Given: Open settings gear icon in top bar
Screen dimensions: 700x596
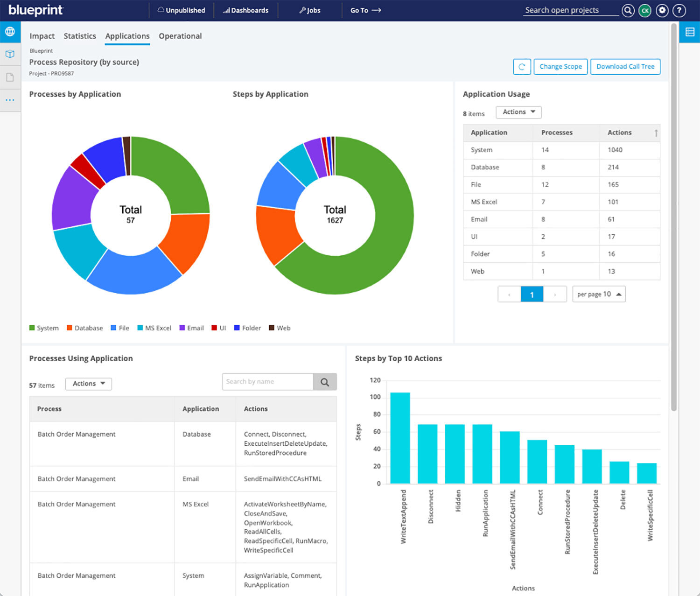Looking at the screenshot, I should [662, 10].
